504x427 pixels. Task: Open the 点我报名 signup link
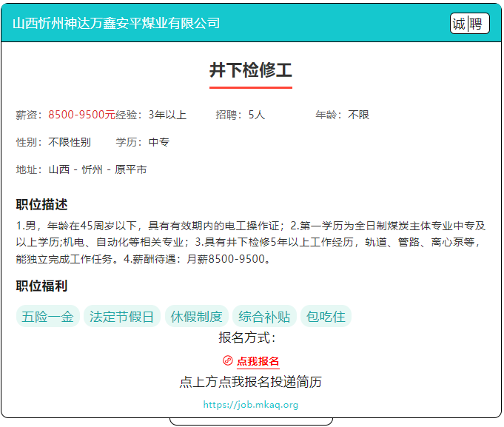click(x=258, y=361)
